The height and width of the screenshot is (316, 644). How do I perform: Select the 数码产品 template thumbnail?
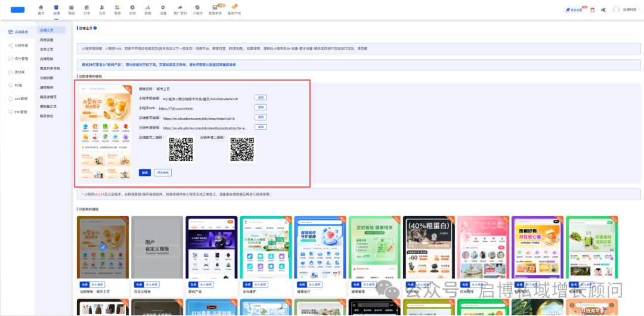(212, 247)
